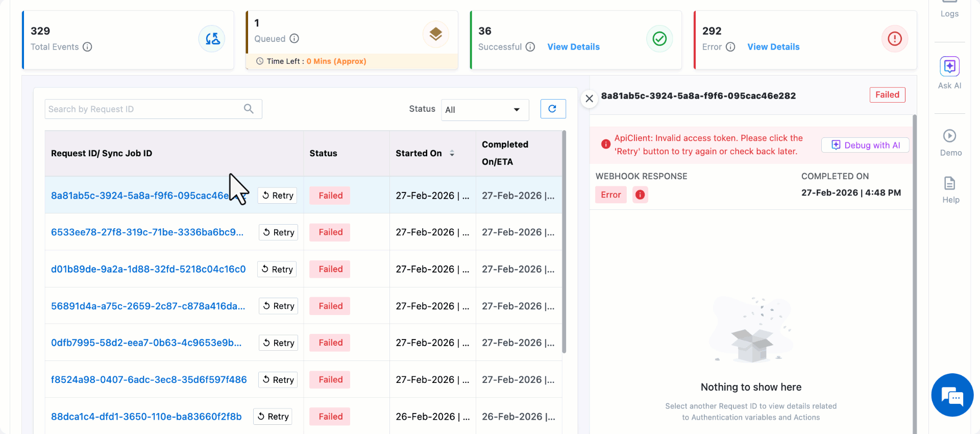This screenshot has width=980, height=434.
Task: Click the Search by Request ID field
Action: tap(153, 109)
